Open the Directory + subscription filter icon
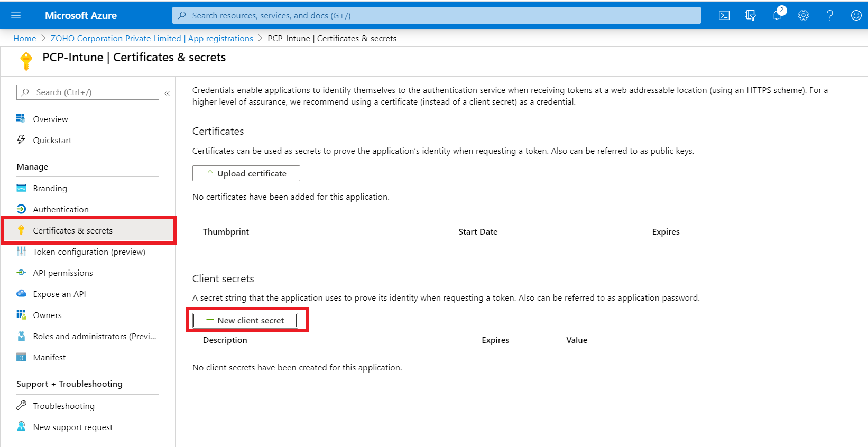 click(x=751, y=15)
